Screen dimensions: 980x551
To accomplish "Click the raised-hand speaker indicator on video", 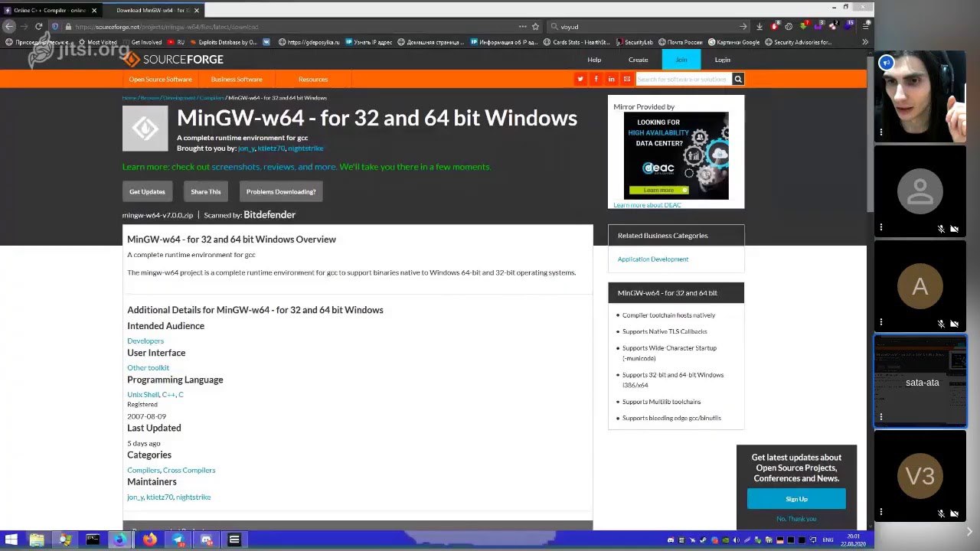I will pos(886,63).
